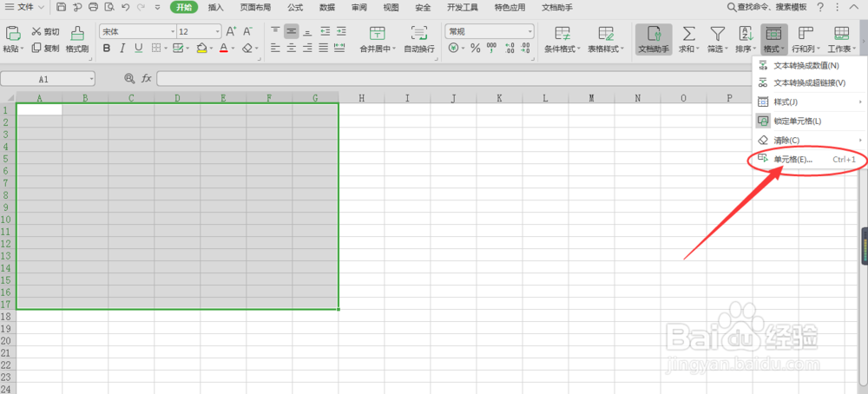Switch to the 审阅 tab
Image resolution: width=868 pixels, height=394 pixels.
click(x=358, y=8)
